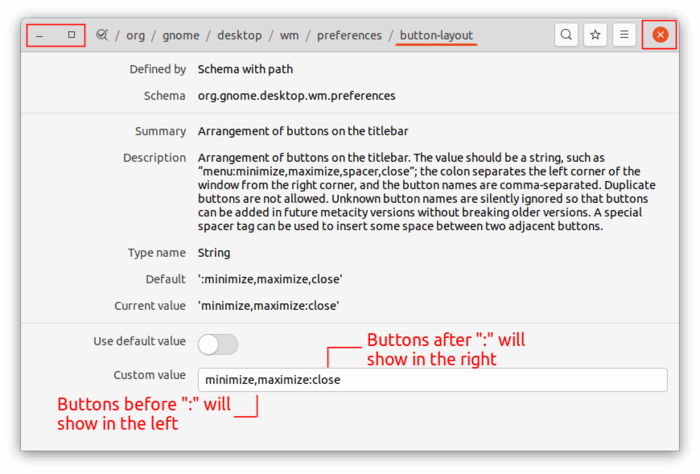Go up to the preferences folder

(349, 35)
